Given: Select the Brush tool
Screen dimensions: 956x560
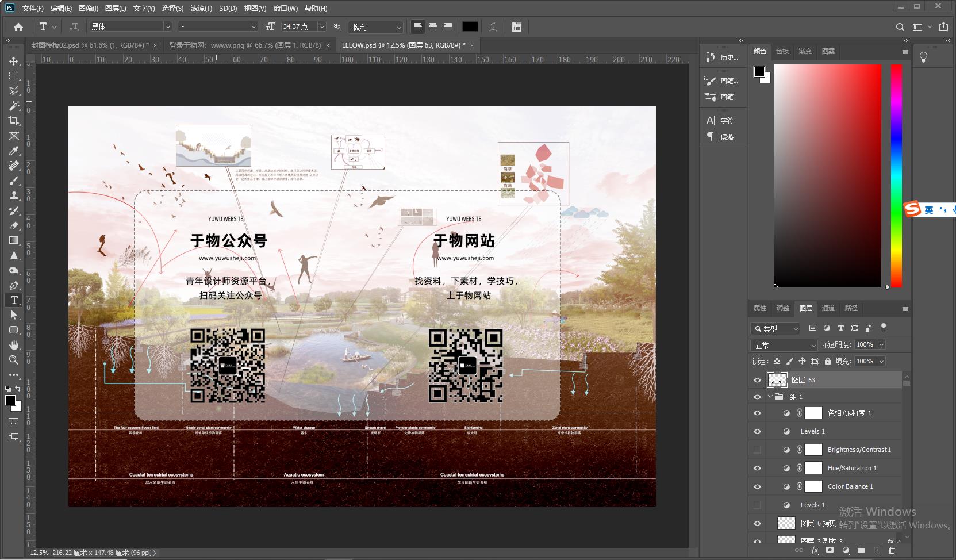Looking at the screenshot, I should [14, 181].
